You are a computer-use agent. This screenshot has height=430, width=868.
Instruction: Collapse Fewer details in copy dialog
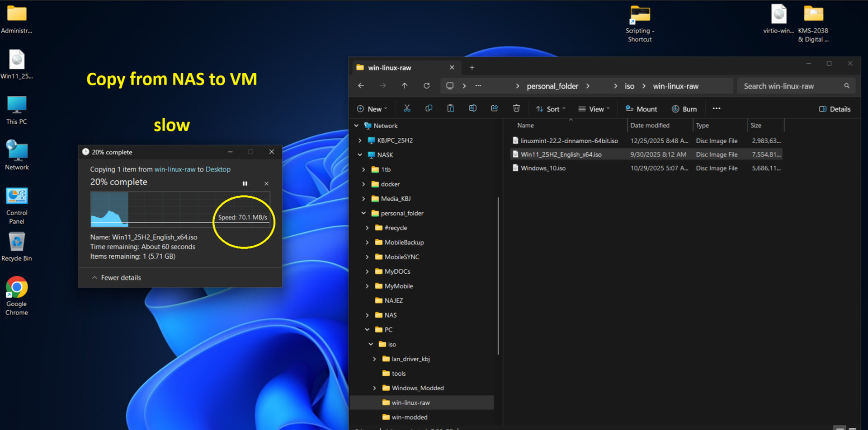click(117, 278)
